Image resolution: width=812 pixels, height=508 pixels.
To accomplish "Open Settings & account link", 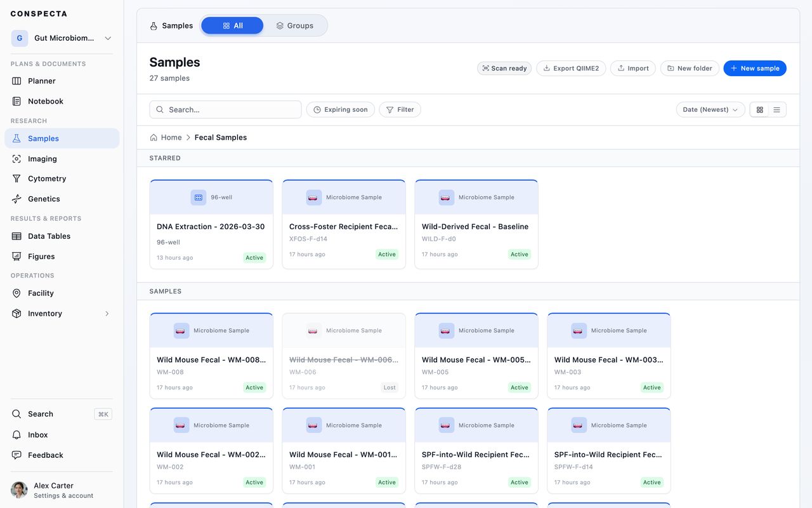I will [63, 496].
